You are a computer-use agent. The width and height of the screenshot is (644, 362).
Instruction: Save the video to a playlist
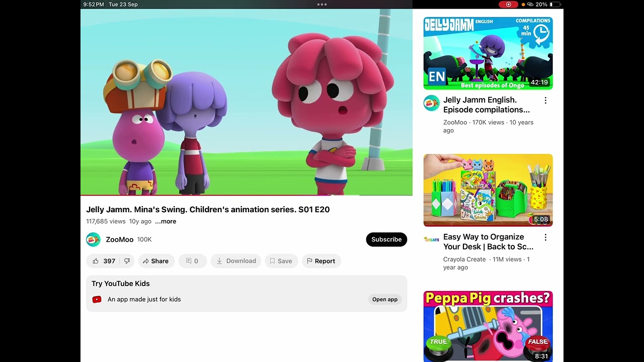coord(281,261)
